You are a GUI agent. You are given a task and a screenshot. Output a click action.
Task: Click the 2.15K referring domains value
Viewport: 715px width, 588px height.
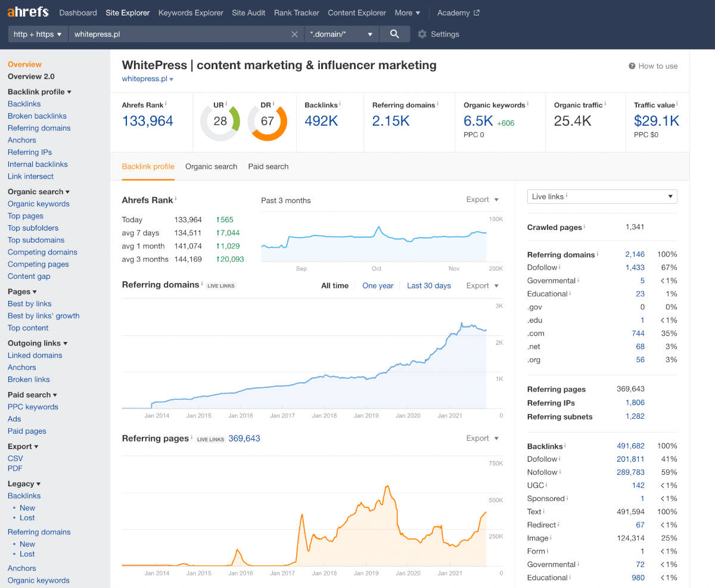point(391,121)
